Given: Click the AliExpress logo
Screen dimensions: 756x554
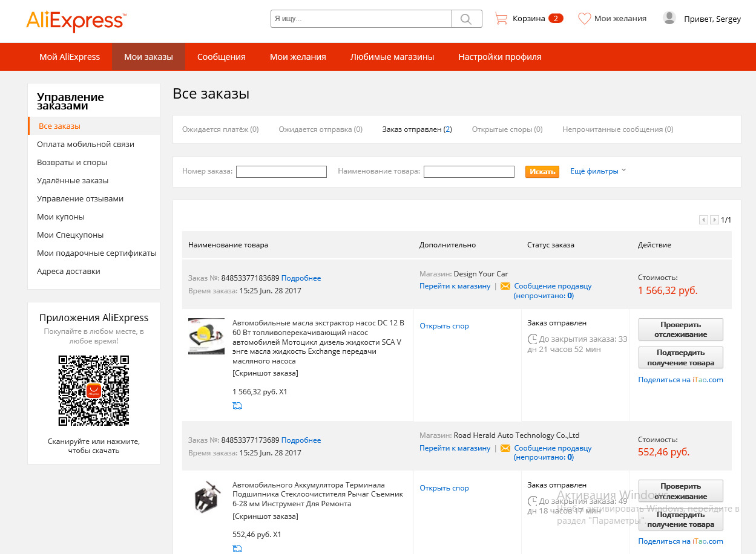Looking at the screenshot, I should pyautogui.click(x=76, y=21).
